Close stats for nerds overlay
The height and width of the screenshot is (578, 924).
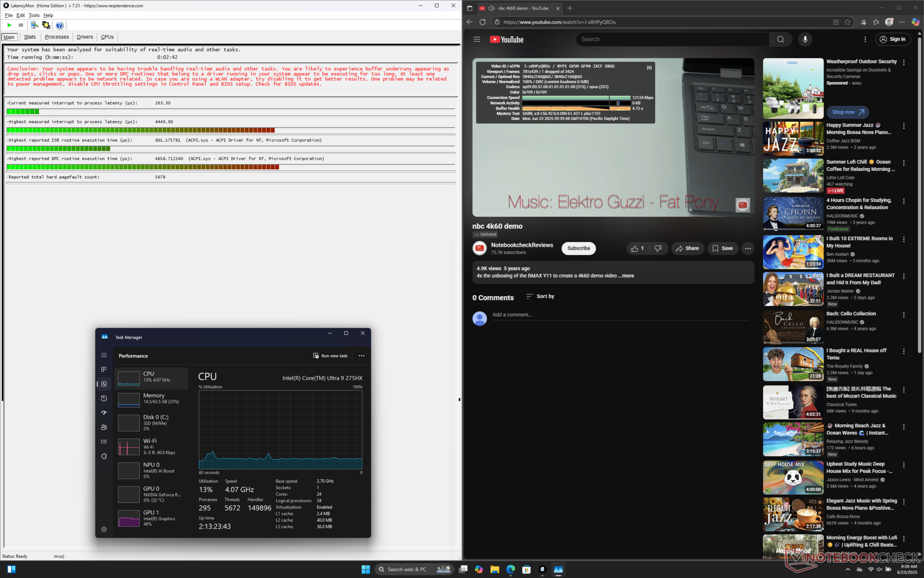pyautogui.click(x=649, y=67)
